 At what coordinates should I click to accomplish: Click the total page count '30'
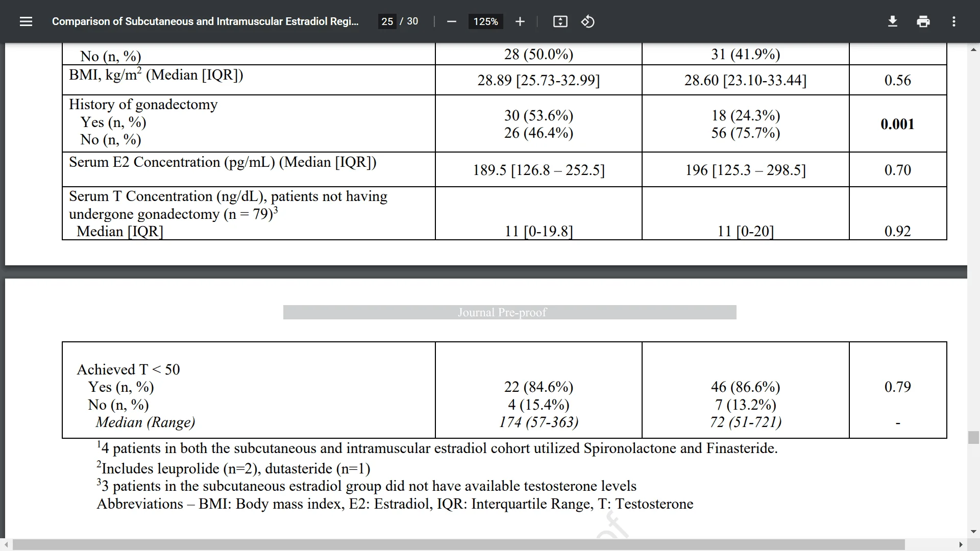[x=412, y=21]
